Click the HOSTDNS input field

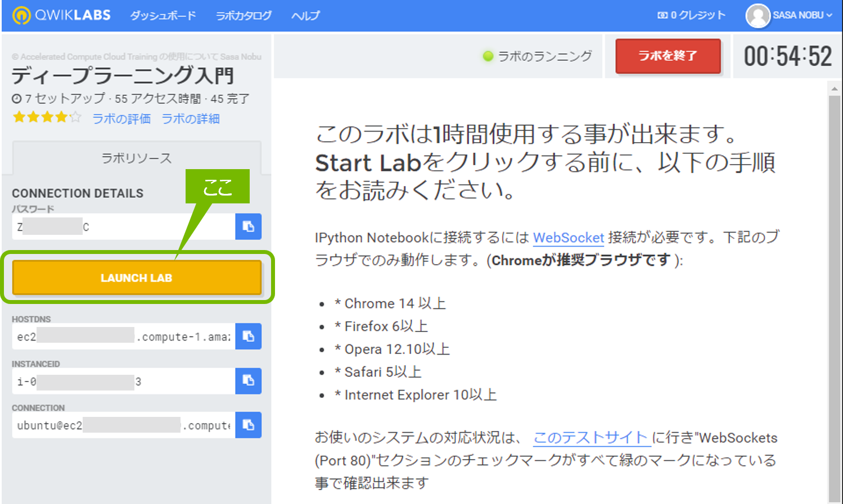tap(124, 336)
